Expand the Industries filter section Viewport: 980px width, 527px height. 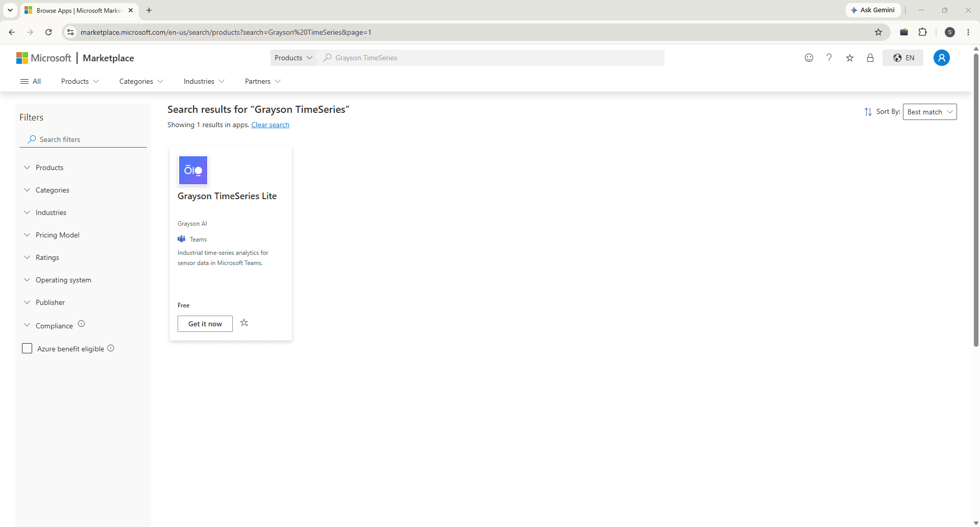point(45,212)
